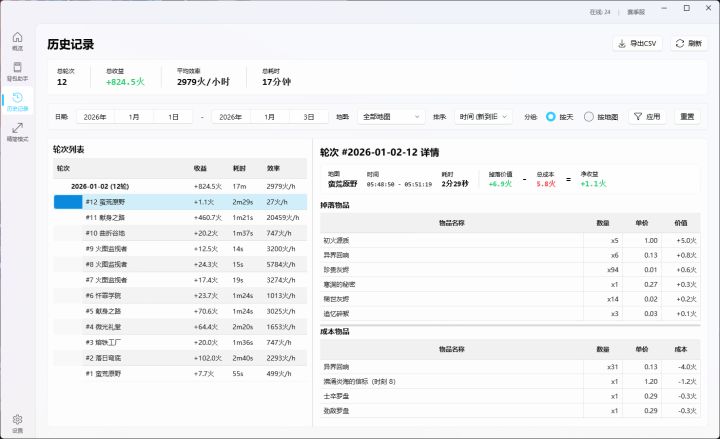Sort by the 效率 column header
The height and width of the screenshot is (439, 720).
click(x=273, y=168)
